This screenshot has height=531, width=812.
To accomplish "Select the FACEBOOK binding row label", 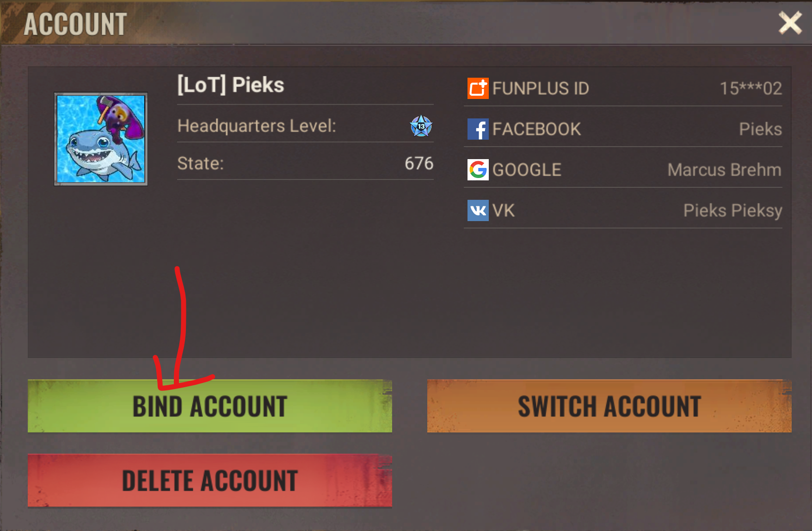I will [536, 129].
